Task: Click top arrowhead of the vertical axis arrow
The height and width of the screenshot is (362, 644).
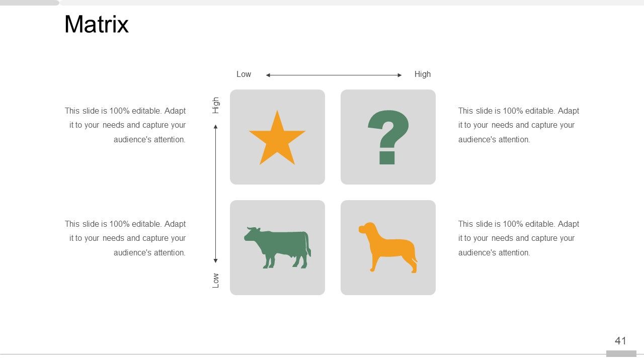Action: pyautogui.click(x=216, y=127)
